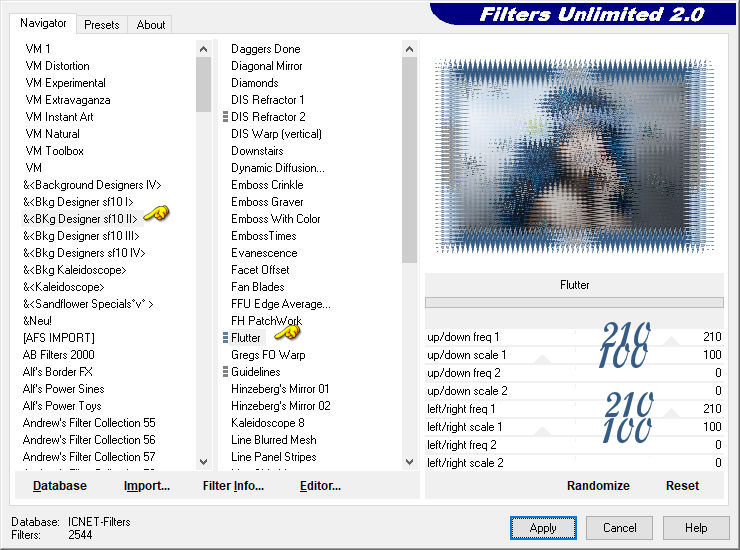Viewport: 740px width, 550px height.
Task: Select &<Sandflower Specials°v° > category
Action: click(x=88, y=304)
